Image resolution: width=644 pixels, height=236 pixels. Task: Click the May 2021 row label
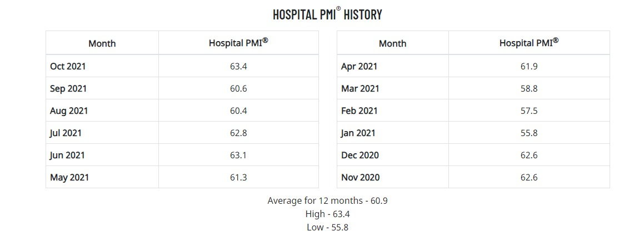pyautogui.click(x=69, y=177)
